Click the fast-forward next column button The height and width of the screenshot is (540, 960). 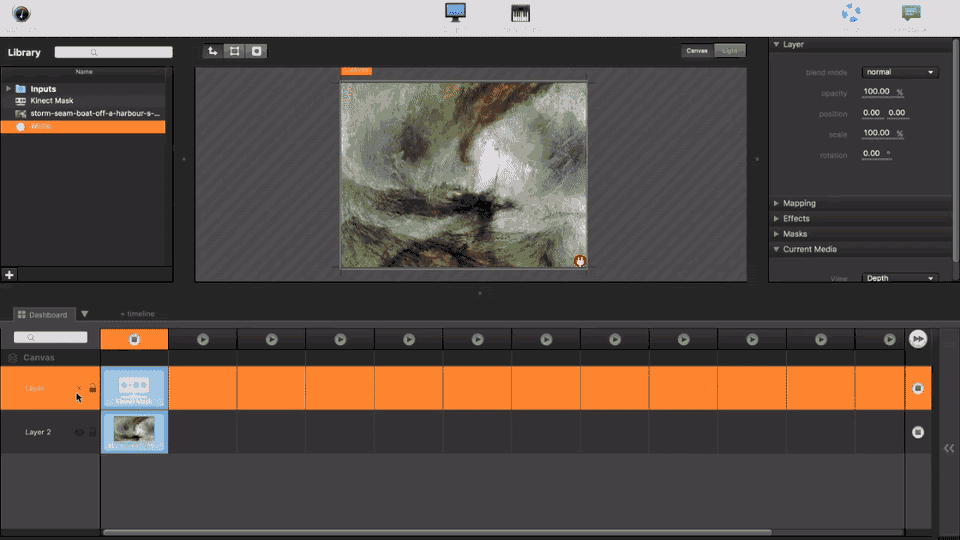[918, 339]
